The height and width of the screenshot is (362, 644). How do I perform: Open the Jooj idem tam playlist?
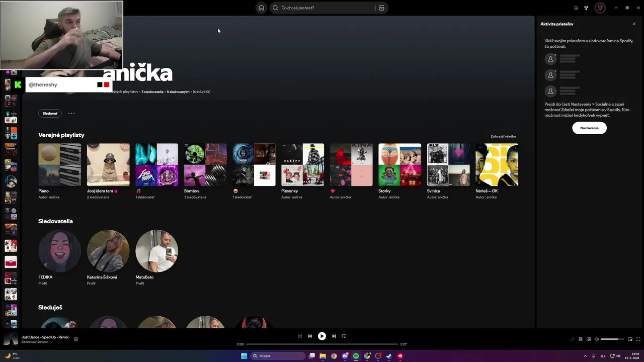coord(108,165)
